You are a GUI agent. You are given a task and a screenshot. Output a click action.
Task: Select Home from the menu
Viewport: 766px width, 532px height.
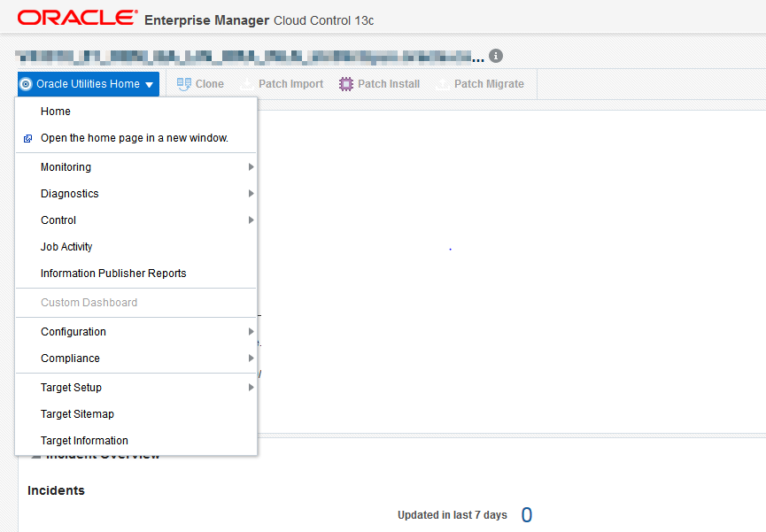pos(136,112)
